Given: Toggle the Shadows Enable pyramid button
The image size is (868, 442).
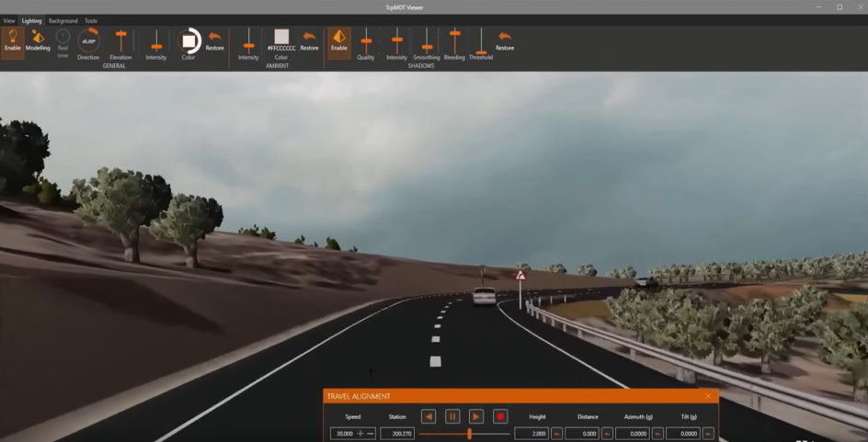Looking at the screenshot, I should click(x=338, y=42).
